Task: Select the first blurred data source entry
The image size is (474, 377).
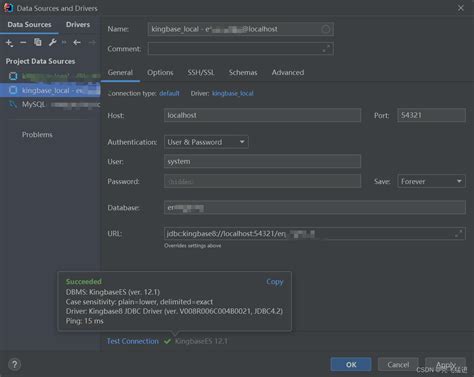Action: 50,76
